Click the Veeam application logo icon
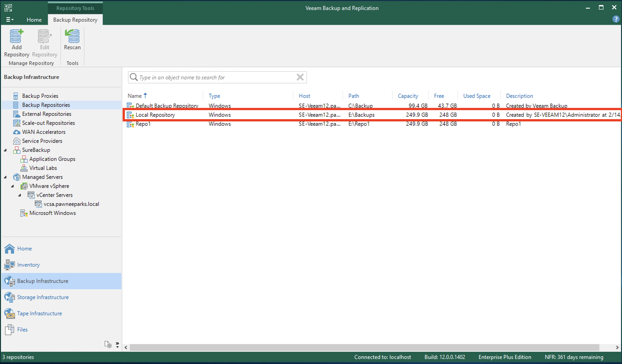Image resolution: width=622 pixels, height=364 pixels. [8, 8]
